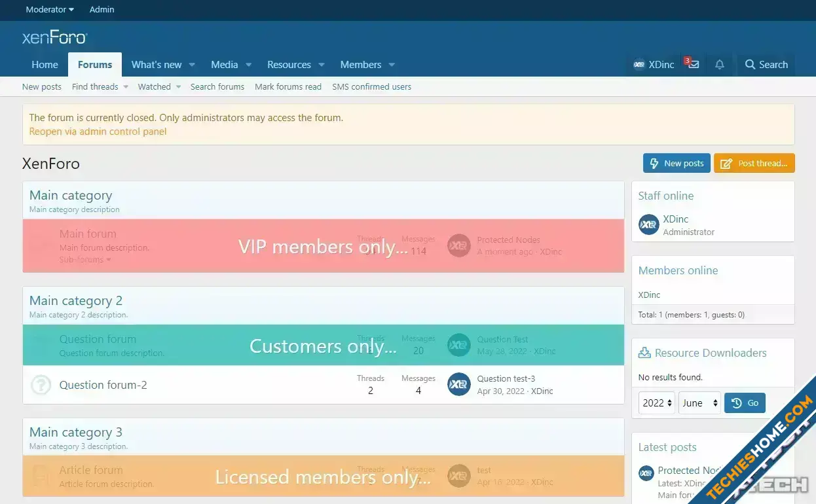Open the alerts bell icon

point(720,64)
